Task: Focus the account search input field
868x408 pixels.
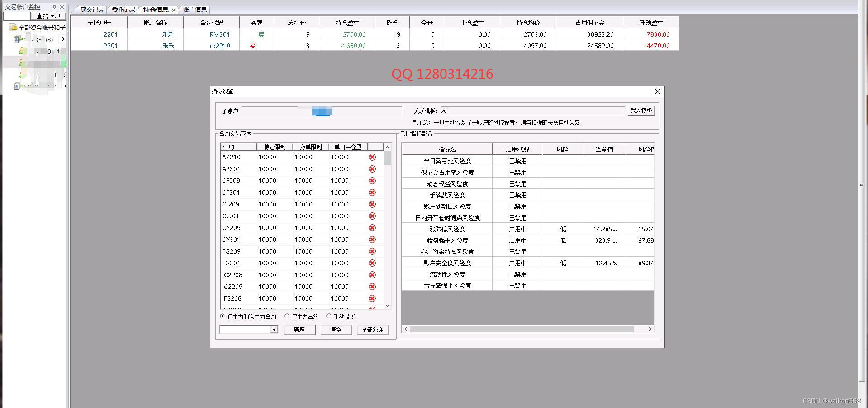Action: 17,16
